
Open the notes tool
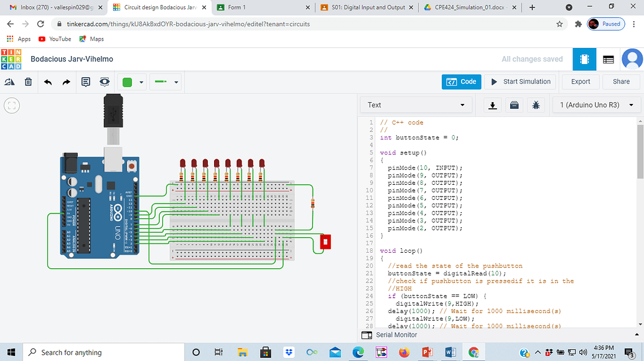point(86,82)
